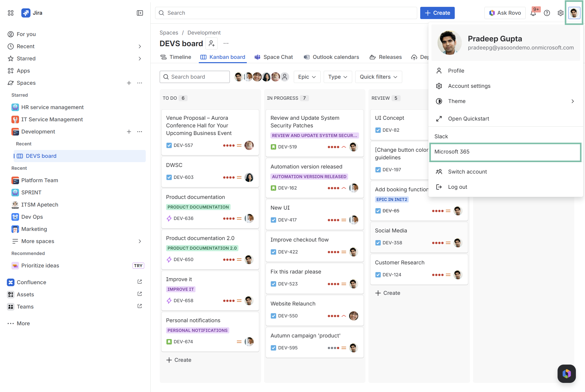Open the settings gear in top bar

[x=561, y=13]
